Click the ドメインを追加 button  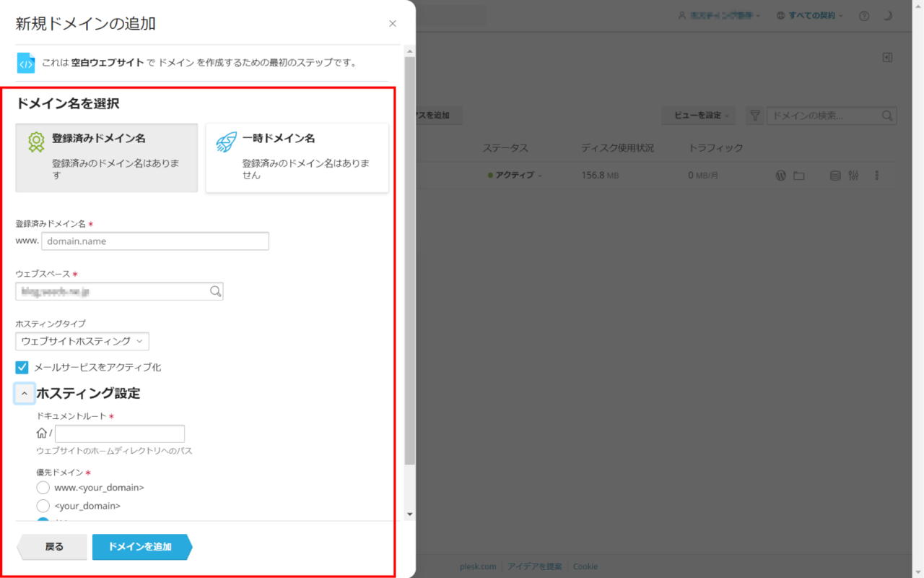(139, 547)
